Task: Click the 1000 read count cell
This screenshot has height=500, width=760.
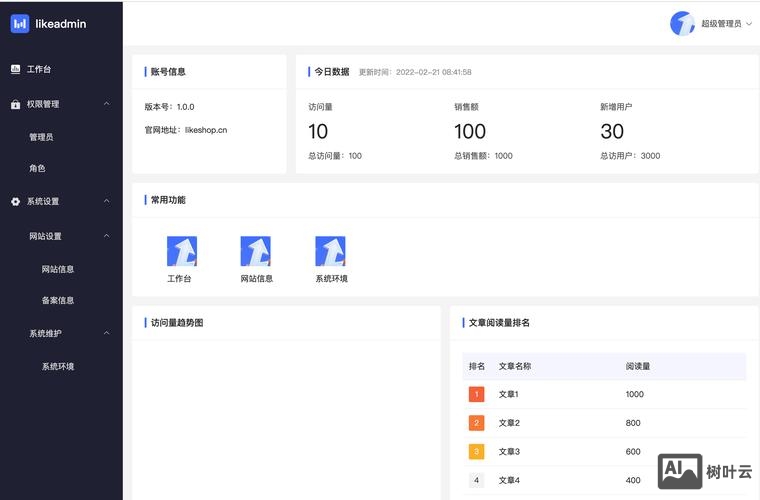Action: (634, 394)
